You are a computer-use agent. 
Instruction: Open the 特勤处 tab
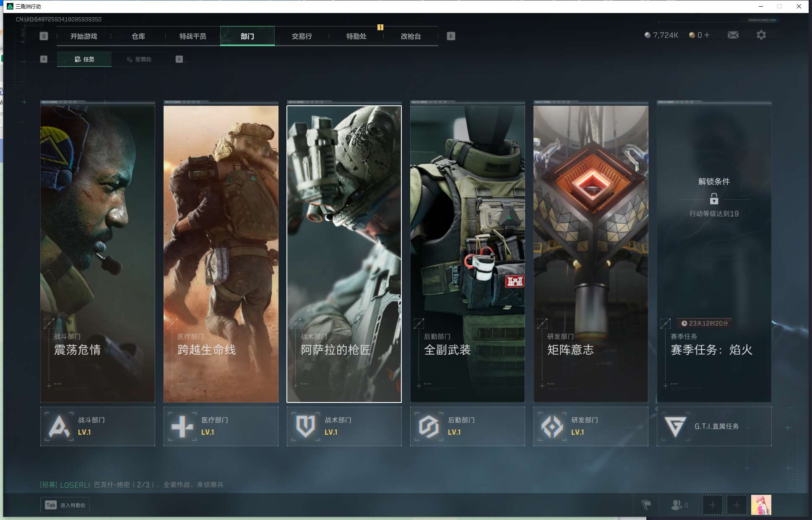click(x=357, y=36)
